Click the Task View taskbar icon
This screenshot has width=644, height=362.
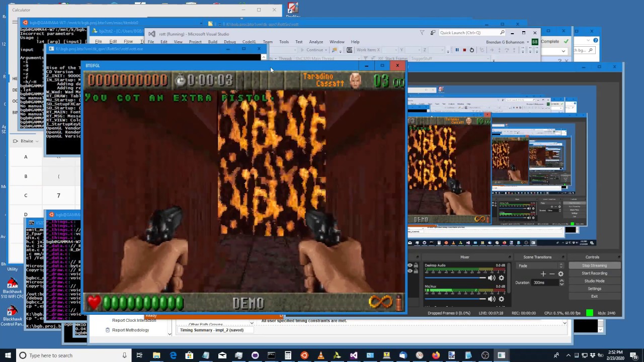click(140, 355)
